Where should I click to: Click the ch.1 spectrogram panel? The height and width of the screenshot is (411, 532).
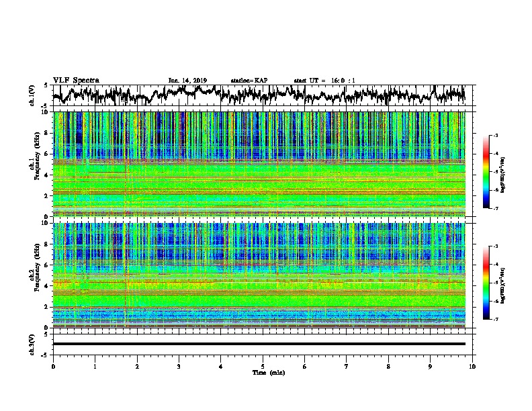click(259, 164)
